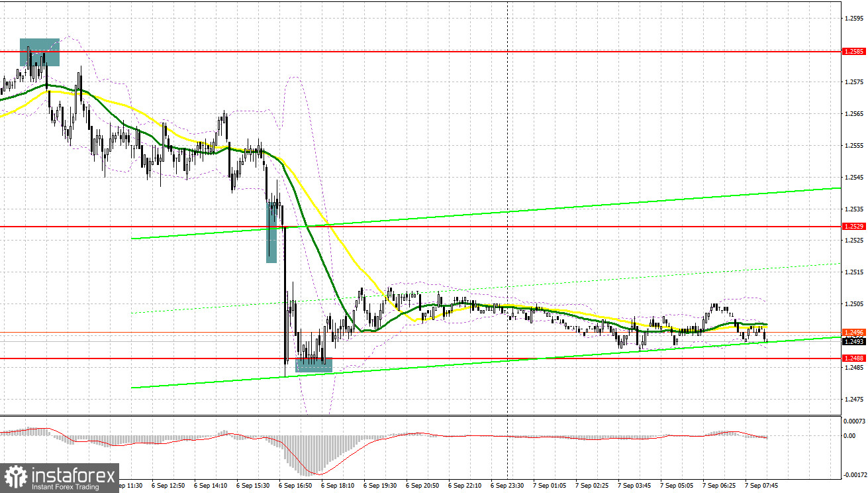Click the 7 Sep 07:45 time label
This screenshot has height=493, width=868.
[x=761, y=485]
